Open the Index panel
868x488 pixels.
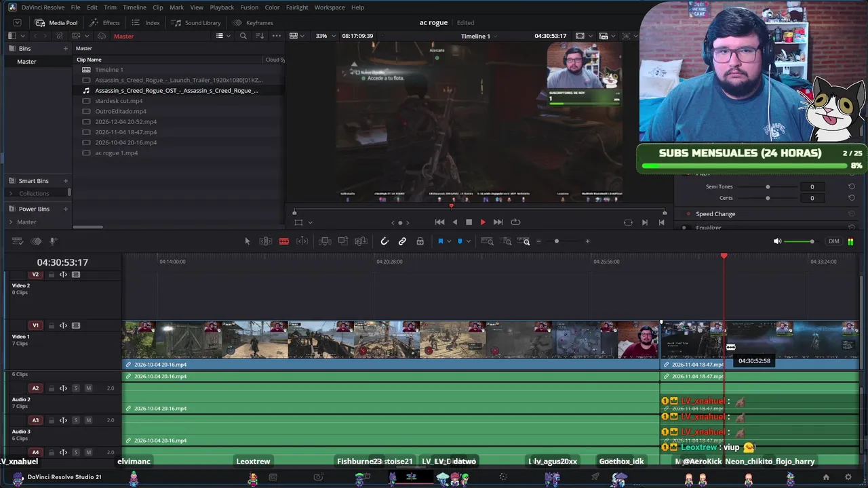(146, 22)
